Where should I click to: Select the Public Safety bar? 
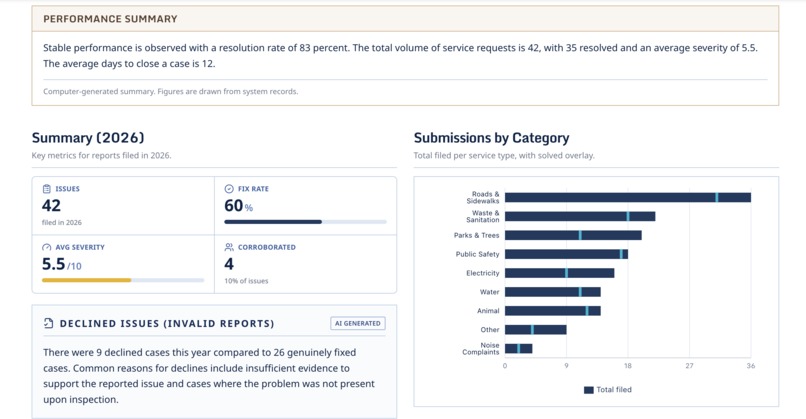(x=566, y=254)
